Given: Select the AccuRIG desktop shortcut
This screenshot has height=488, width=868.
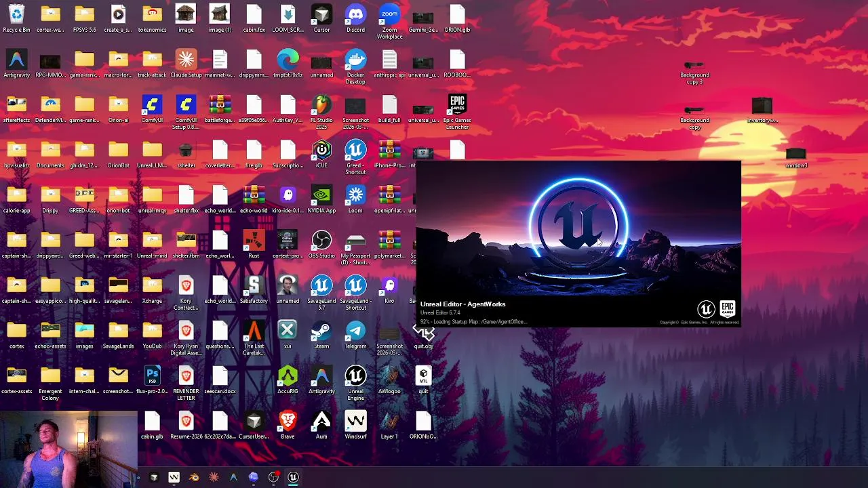Looking at the screenshot, I should pos(288,381).
